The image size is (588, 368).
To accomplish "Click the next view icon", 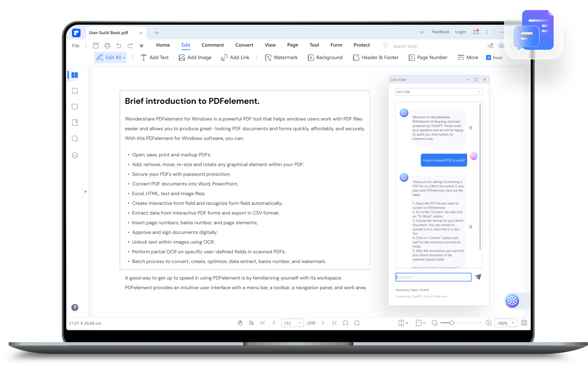I will click(357, 323).
